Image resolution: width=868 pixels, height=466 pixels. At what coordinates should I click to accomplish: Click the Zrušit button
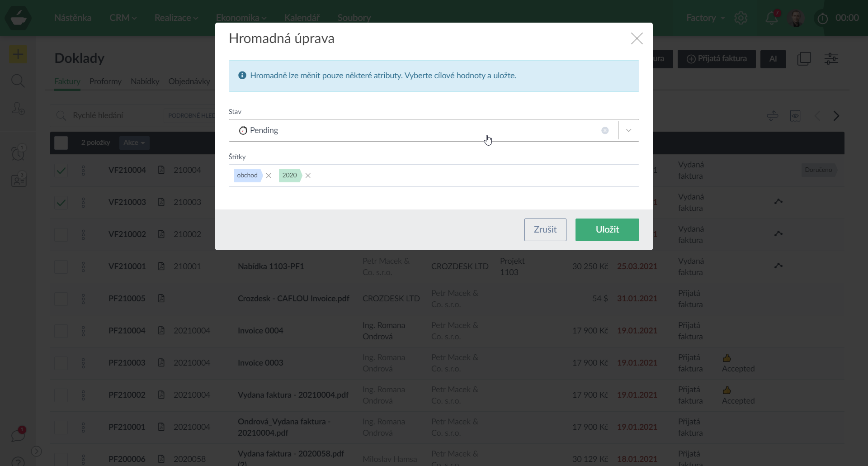545,230
